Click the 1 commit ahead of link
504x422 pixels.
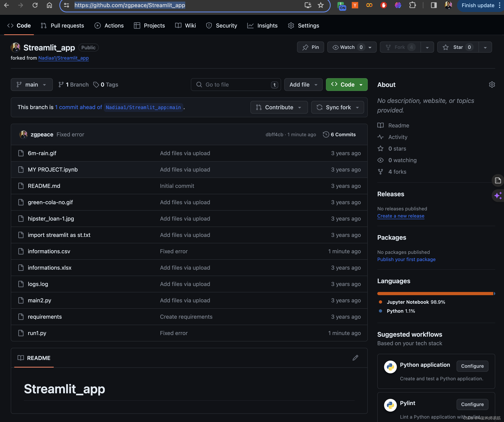(78, 107)
